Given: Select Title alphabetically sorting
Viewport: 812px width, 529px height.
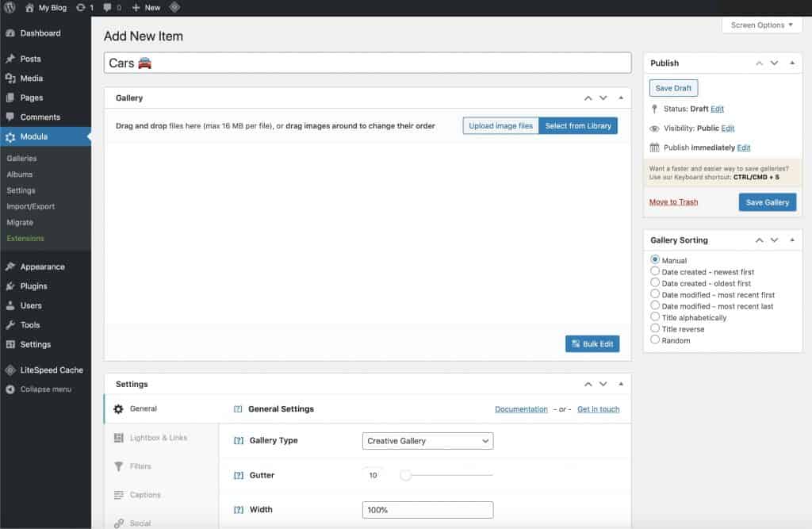Looking at the screenshot, I should [655, 317].
